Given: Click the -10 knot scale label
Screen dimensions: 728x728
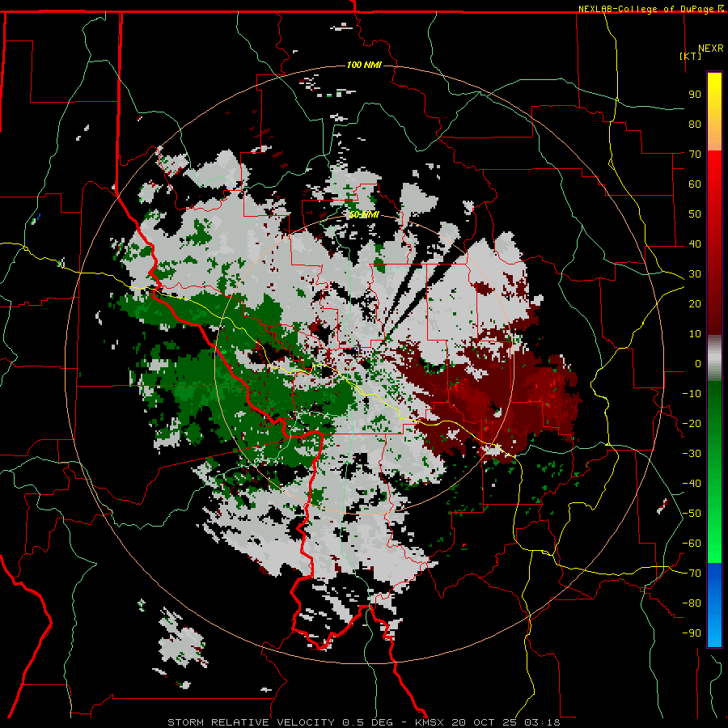Looking at the screenshot, I should pyautogui.click(x=692, y=394).
